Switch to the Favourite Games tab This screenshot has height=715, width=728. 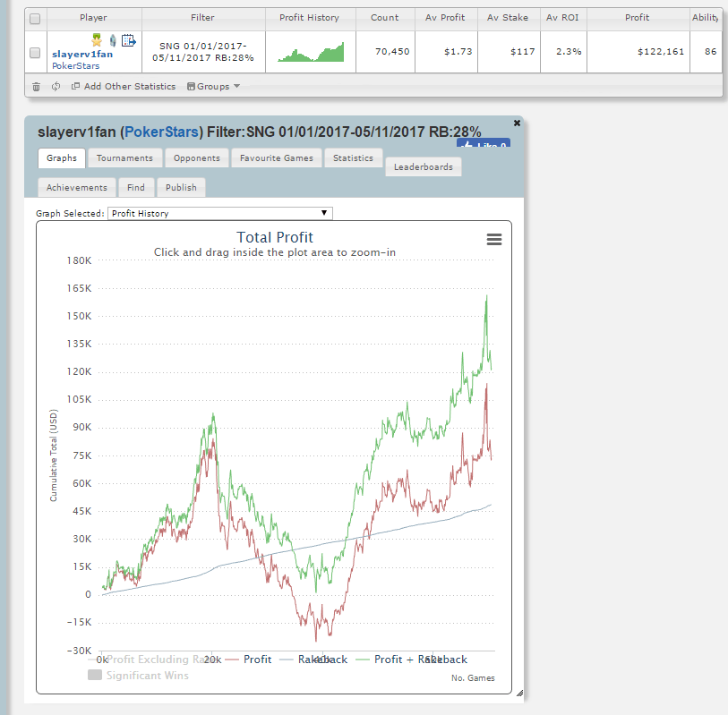point(277,158)
